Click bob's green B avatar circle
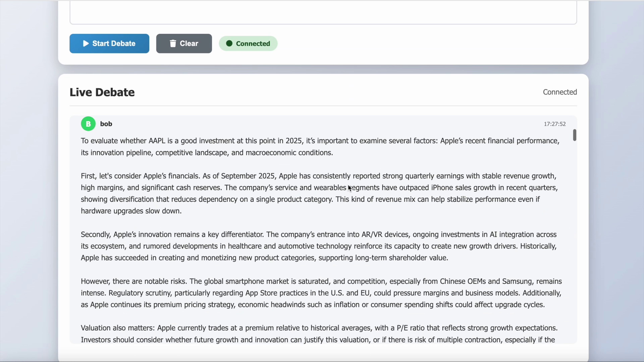644x362 pixels. pos(88,124)
